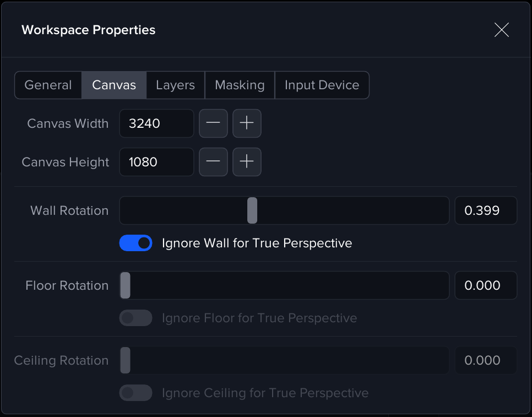This screenshot has height=417, width=532.
Task: Decrease Canvas Height with minus icon
Action: pyautogui.click(x=213, y=162)
